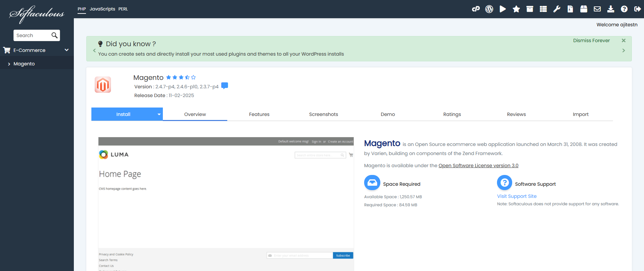644x271 pixels.
Task: Click the Space Required disk icon
Action: (372, 183)
